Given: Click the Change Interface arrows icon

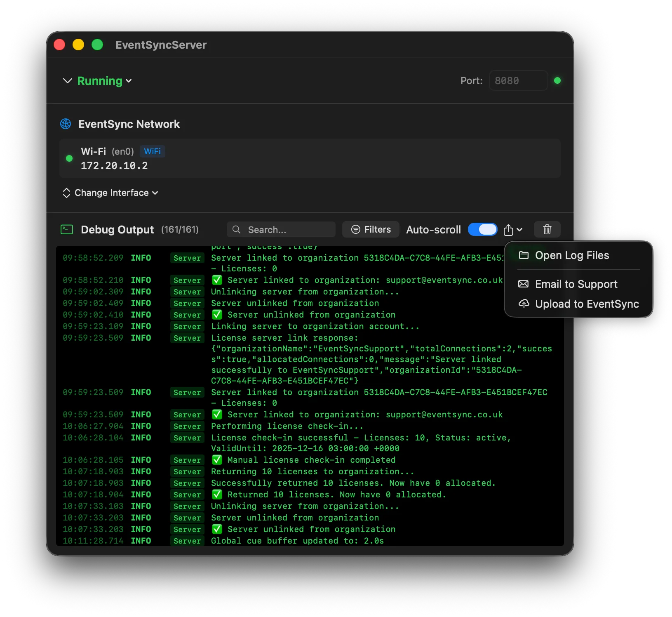Looking at the screenshot, I should pyautogui.click(x=66, y=193).
